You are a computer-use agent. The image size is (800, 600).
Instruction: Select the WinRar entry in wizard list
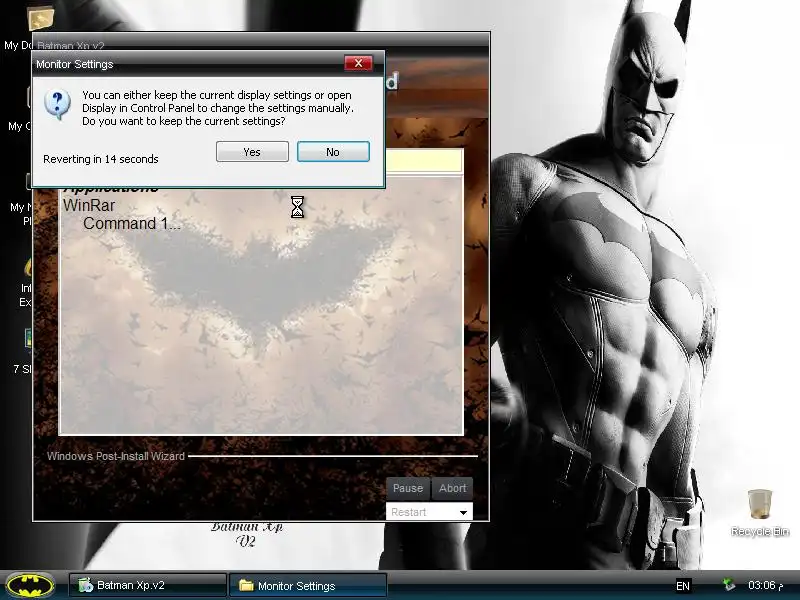click(89, 205)
